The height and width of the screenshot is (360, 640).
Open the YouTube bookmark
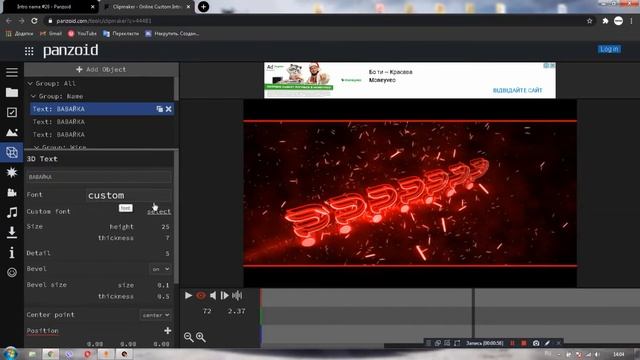pos(82,33)
